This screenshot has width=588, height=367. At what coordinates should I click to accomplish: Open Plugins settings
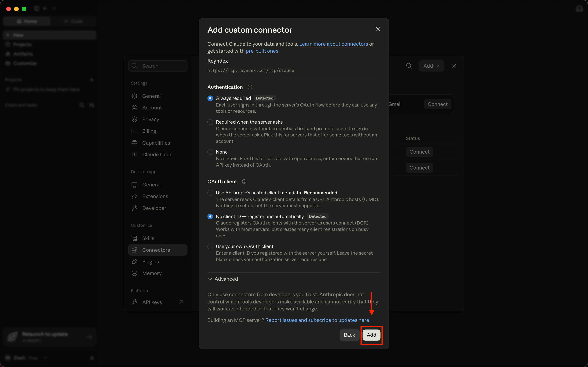click(x=158, y=262)
